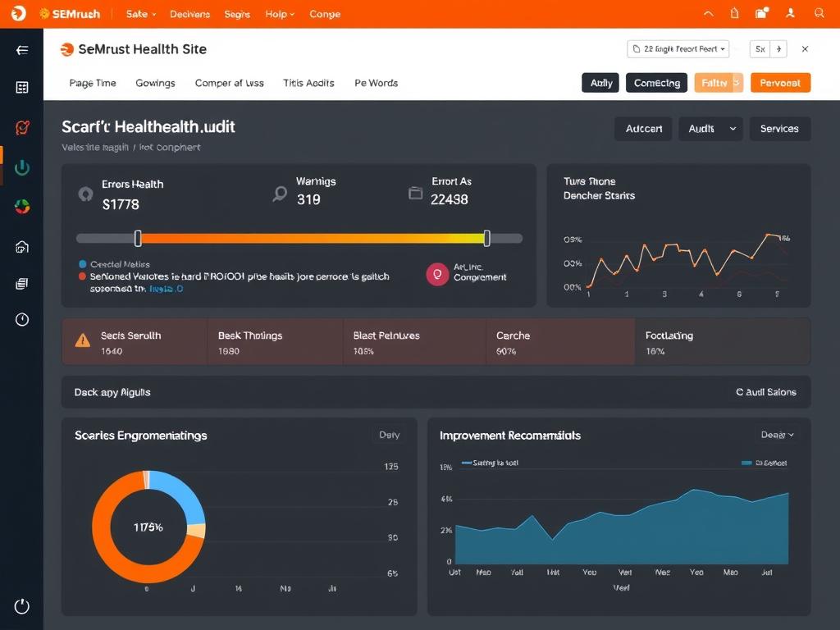
Task: Click the magnifier icon next to Warnings
Action: pos(280,194)
